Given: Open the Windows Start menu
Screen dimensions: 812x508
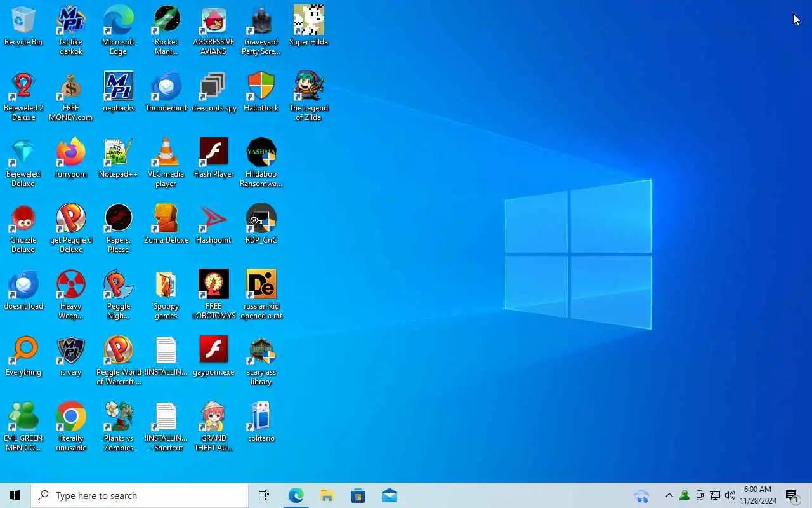Looking at the screenshot, I should click(15, 495).
